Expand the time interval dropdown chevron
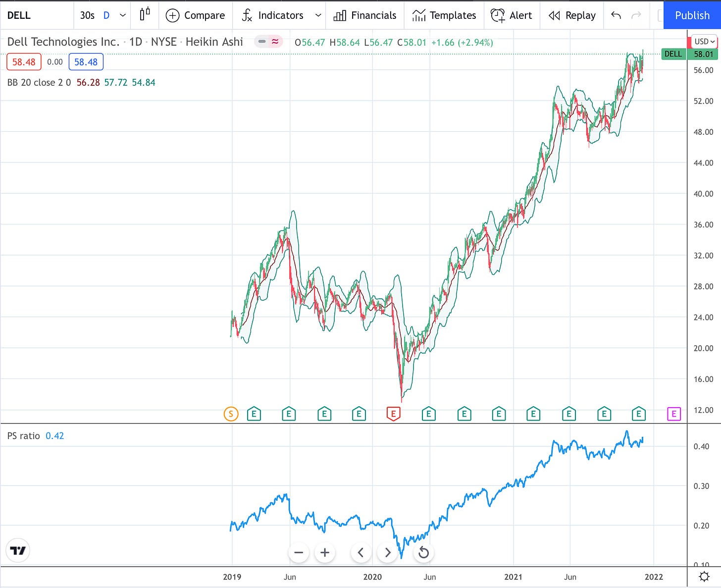The height and width of the screenshot is (588, 721). pos(123,15)
